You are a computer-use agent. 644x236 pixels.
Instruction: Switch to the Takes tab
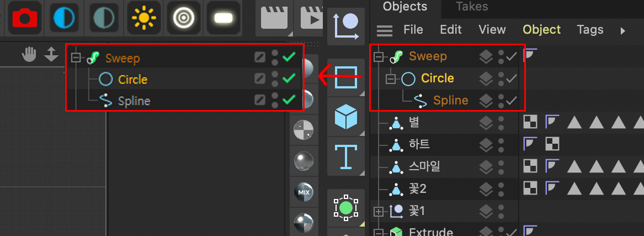pos(472,7)
